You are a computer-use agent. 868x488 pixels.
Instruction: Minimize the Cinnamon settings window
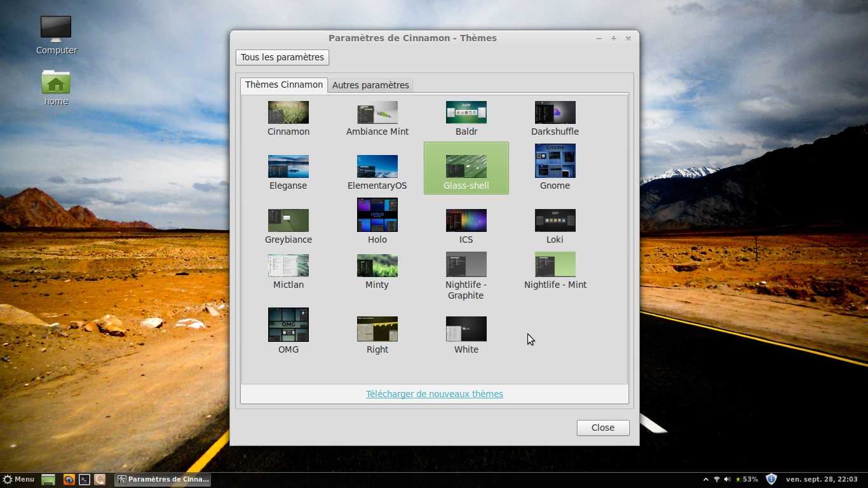[x=599, y=38]
